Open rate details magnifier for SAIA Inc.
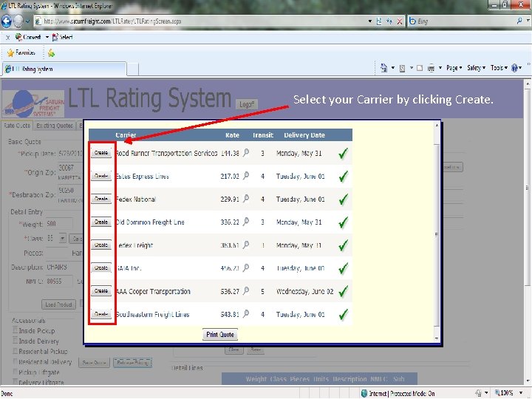 tap(246, 268)
